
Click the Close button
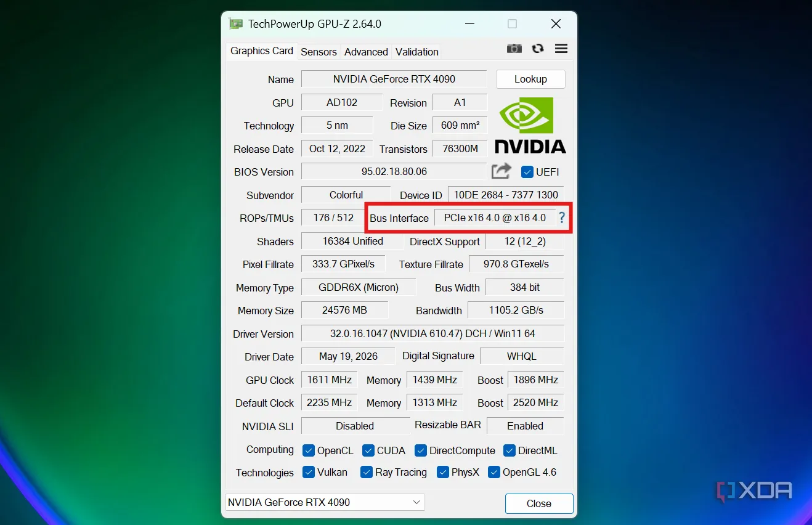tap(539, 503)
